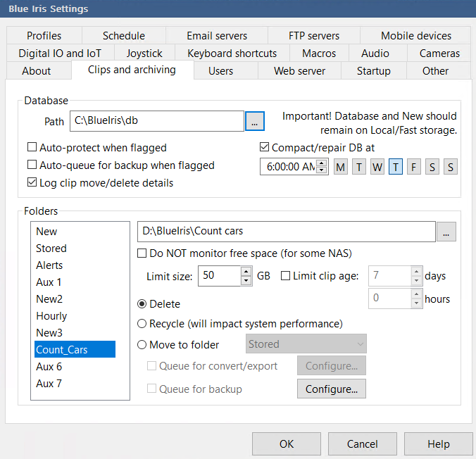Toggle the Sunday day button
The width and height of the screenshot is (476, 459).
451,167
